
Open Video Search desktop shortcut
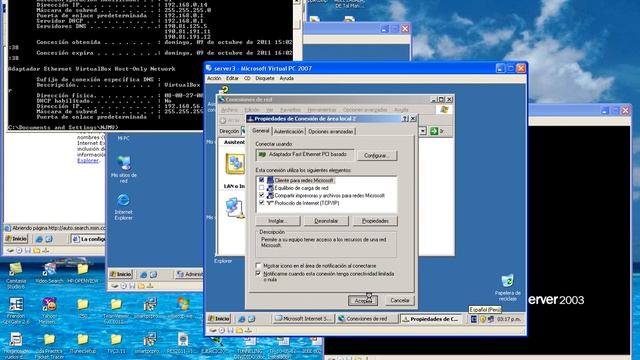click(x=49, y=273)
